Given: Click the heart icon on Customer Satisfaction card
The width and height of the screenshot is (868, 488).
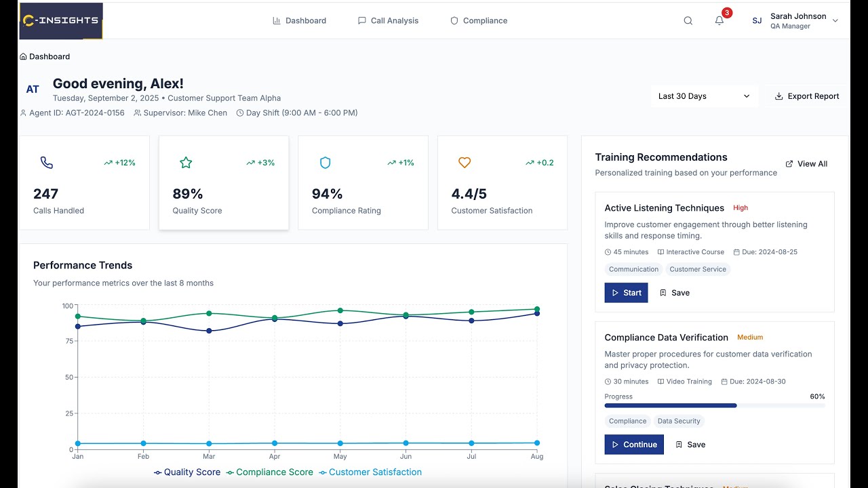Looking at the screenshot, I should pyautogui.click(x=465, y=163).
